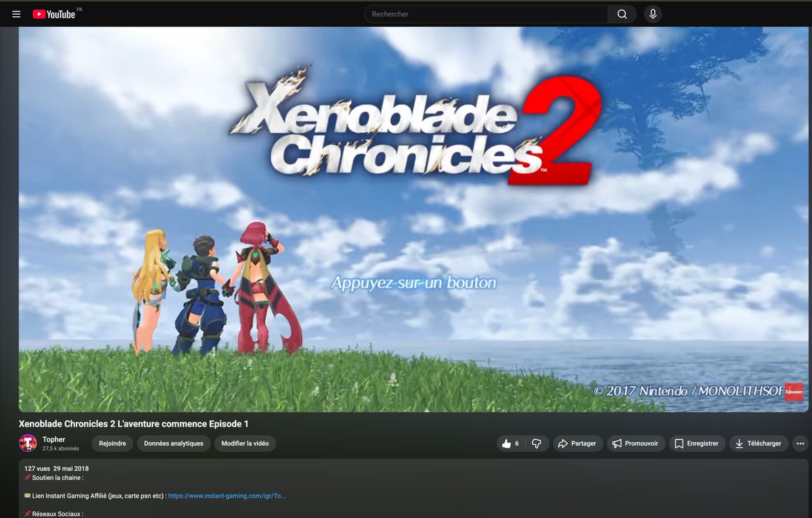This screenshot has height=518, width=812.
Task: Open the hamburger guide menu
Action: (x=16, y=14)
